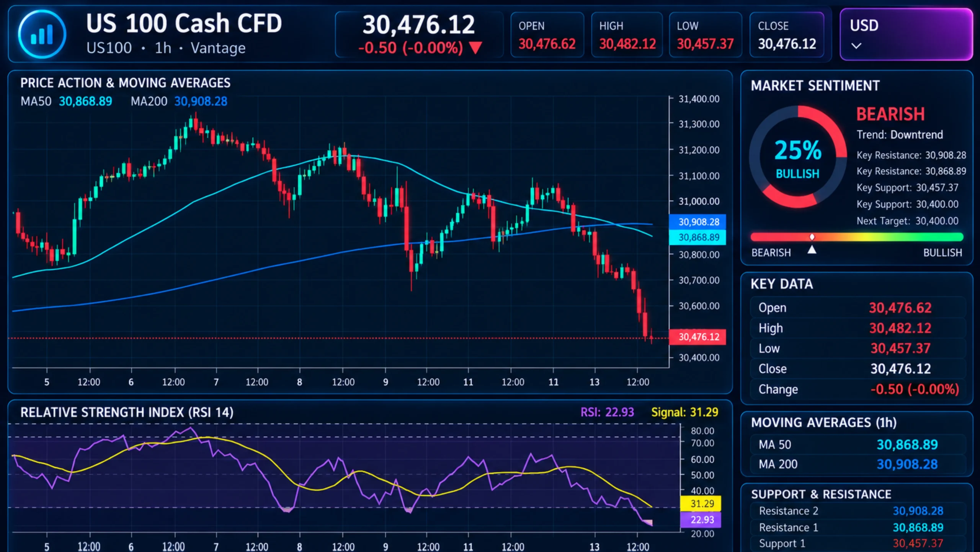Click the chevron under USD
Image resolution: width=980 pixels, height=552 pixels.
(x=856, y=46)
